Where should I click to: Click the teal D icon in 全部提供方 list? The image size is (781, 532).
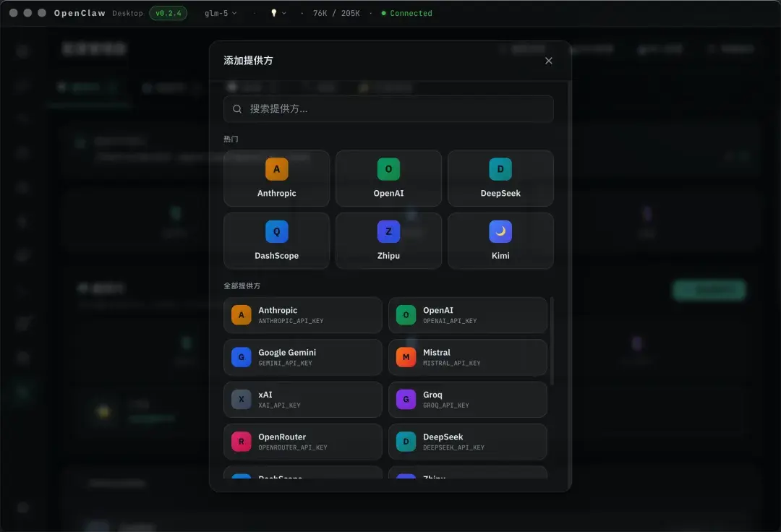point(406,442)
